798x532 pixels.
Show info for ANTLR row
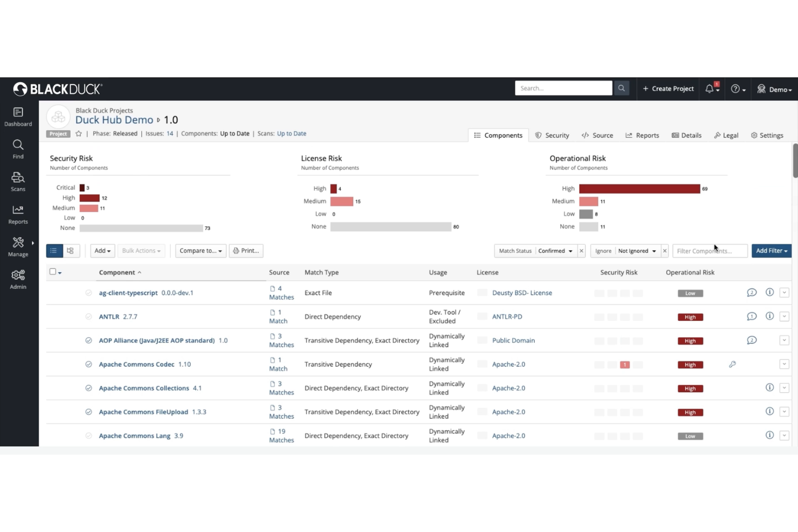click(769, 316)
